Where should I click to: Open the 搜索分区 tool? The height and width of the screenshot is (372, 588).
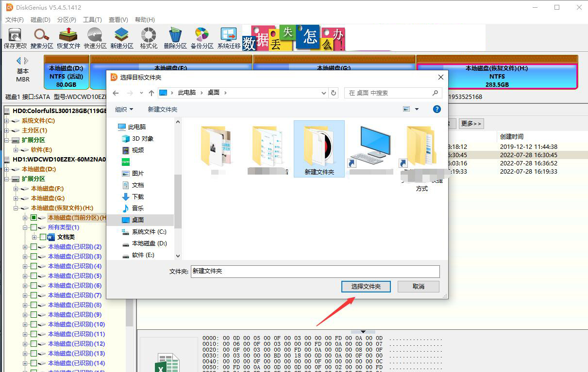click(42, 38)
